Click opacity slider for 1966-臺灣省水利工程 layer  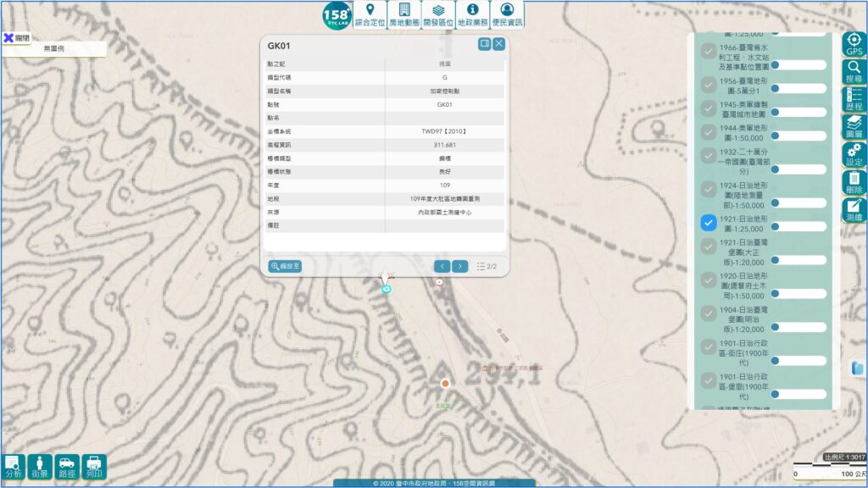pos(798,65)
